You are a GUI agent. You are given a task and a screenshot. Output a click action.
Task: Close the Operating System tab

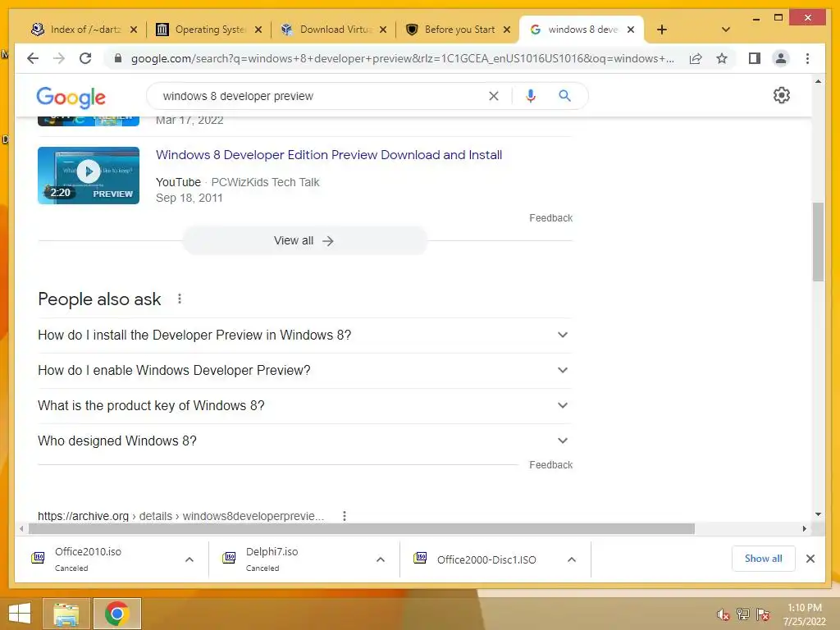(x=258, y=30)
